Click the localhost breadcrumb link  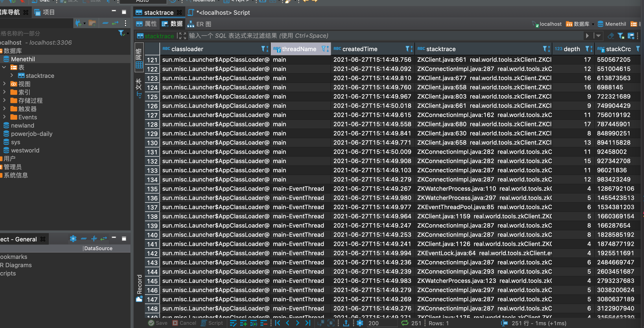[547, 24]
